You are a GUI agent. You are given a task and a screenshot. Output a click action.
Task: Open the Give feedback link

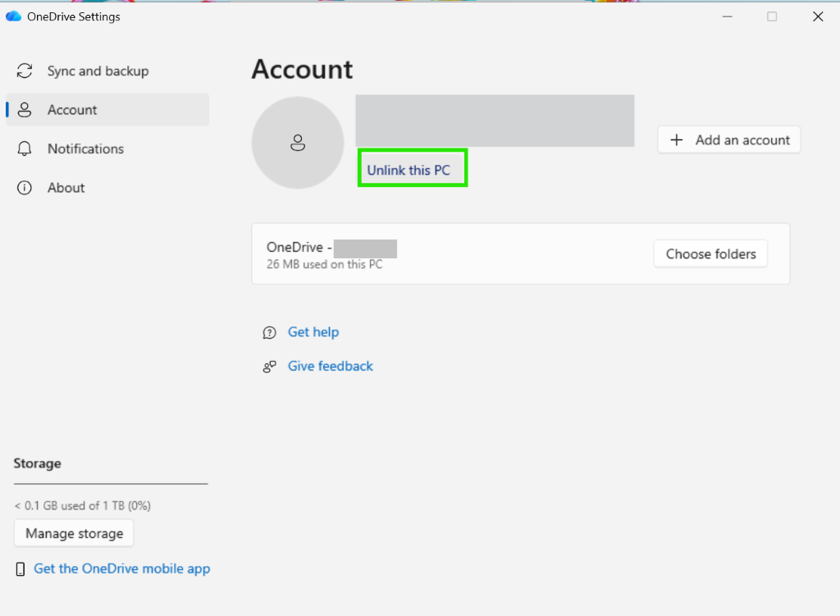[x=331, y=367]
